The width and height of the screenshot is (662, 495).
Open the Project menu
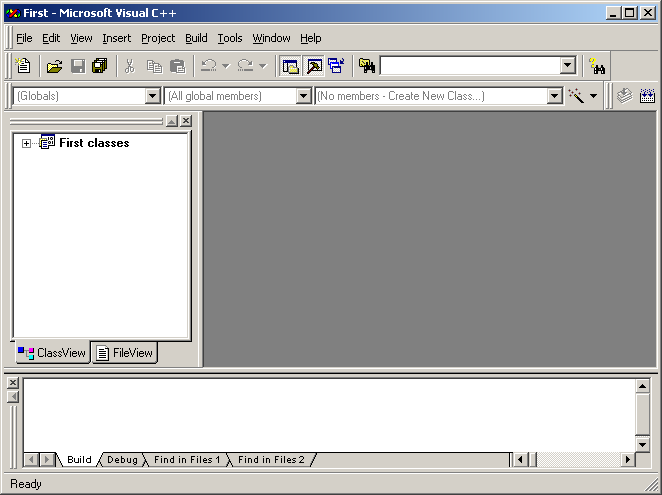pyautogui.click(x=158, y=38)
